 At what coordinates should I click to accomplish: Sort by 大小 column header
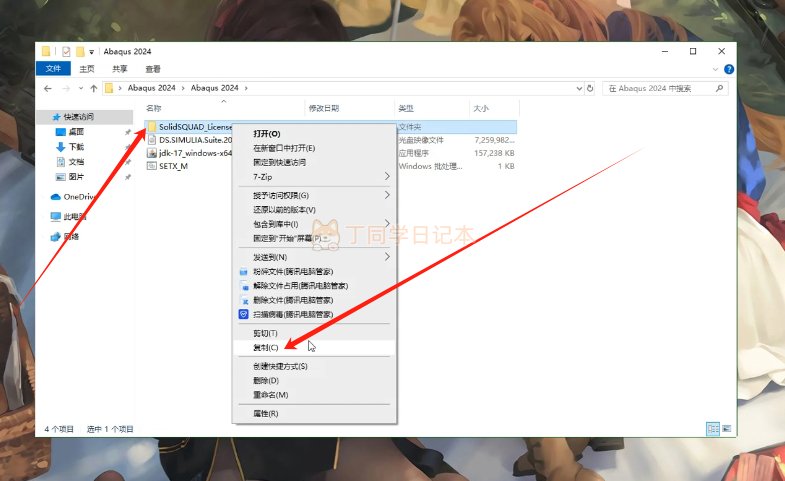[x=481, y=108]
